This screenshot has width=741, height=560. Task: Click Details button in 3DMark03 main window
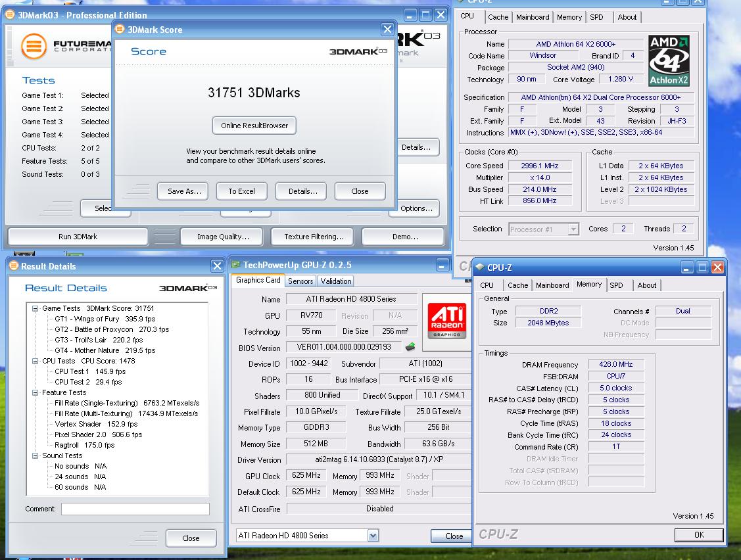pyautogui.click(x=418, y=147)
